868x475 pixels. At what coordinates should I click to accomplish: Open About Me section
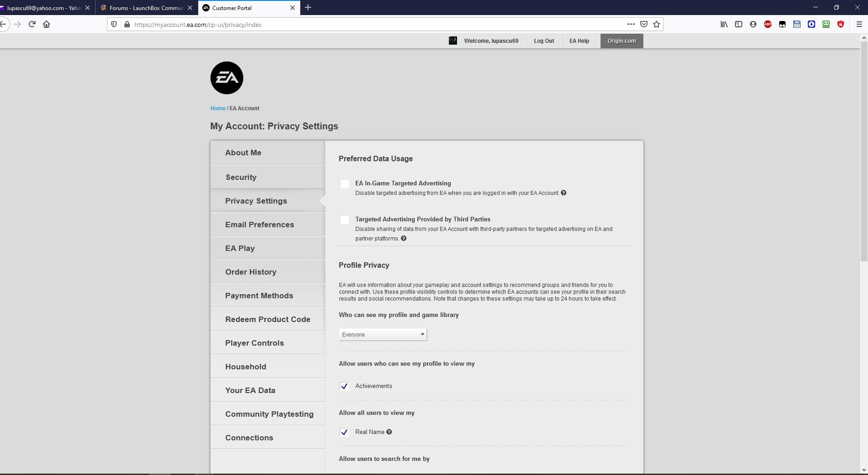tap(268, 153)
